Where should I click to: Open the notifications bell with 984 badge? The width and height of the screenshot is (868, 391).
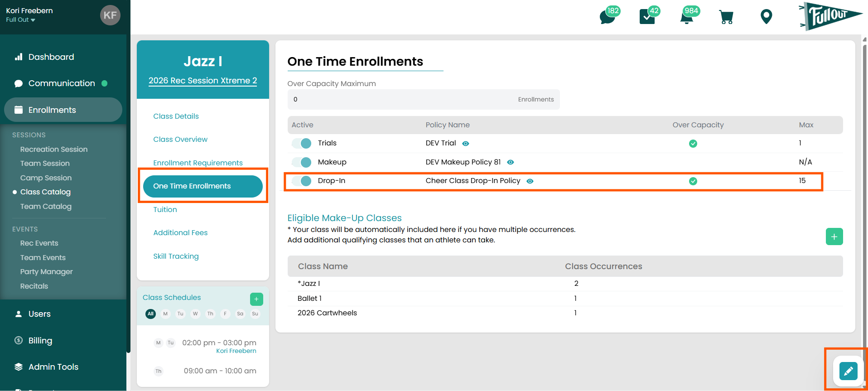tap(688, 16)
